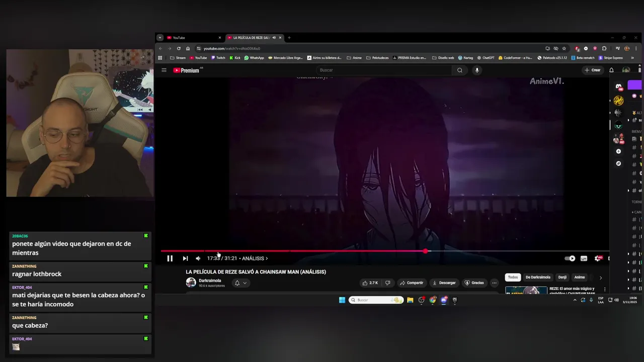644x362 pixels.
Task: Open video player settings gear
Action: pyautogui.click(x=598, y=258)
